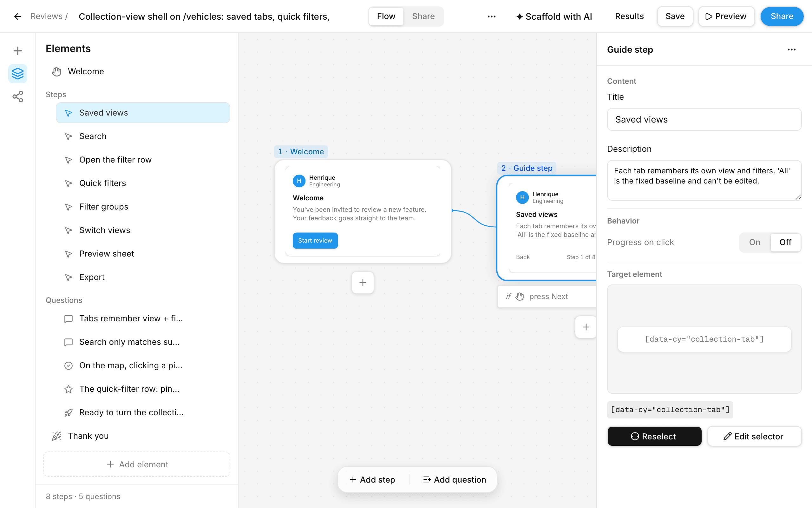Click the Description field resize handle
812x508 pixels.
(798, 197)
